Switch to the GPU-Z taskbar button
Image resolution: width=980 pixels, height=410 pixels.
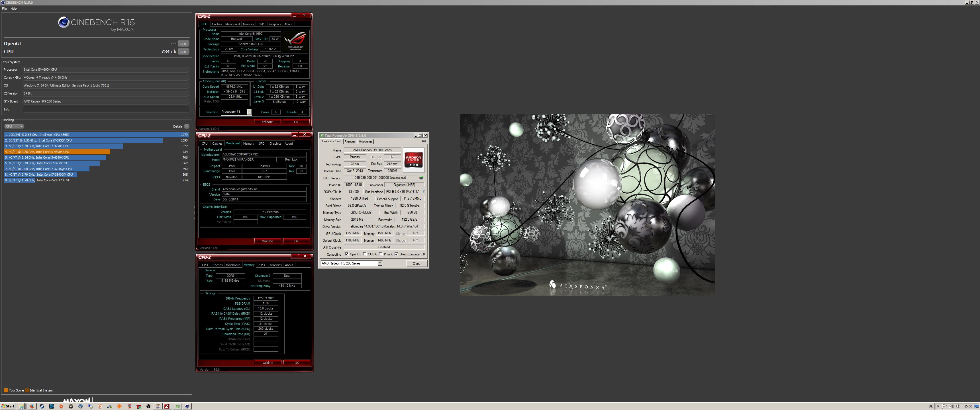pyautogui.click(x=177, y=406)
